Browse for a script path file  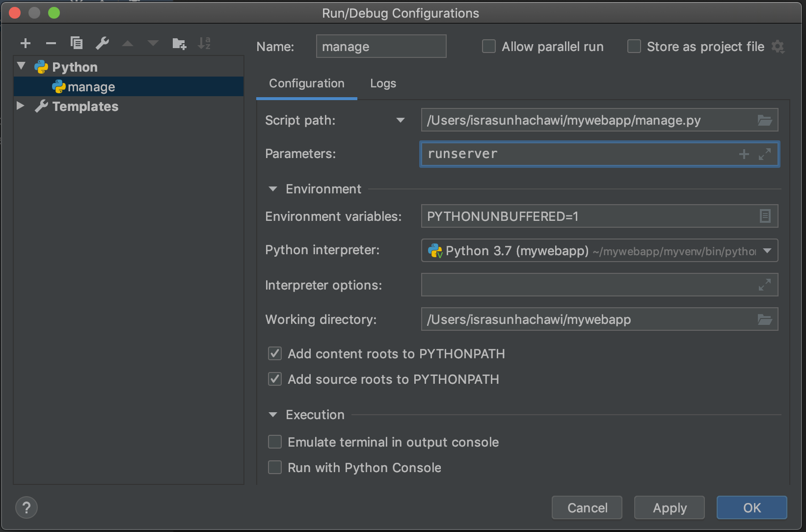pos(764,120)
